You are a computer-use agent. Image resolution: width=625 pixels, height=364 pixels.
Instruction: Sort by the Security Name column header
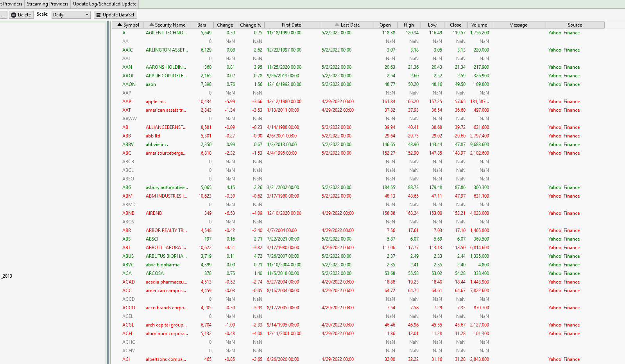[167, 25]
